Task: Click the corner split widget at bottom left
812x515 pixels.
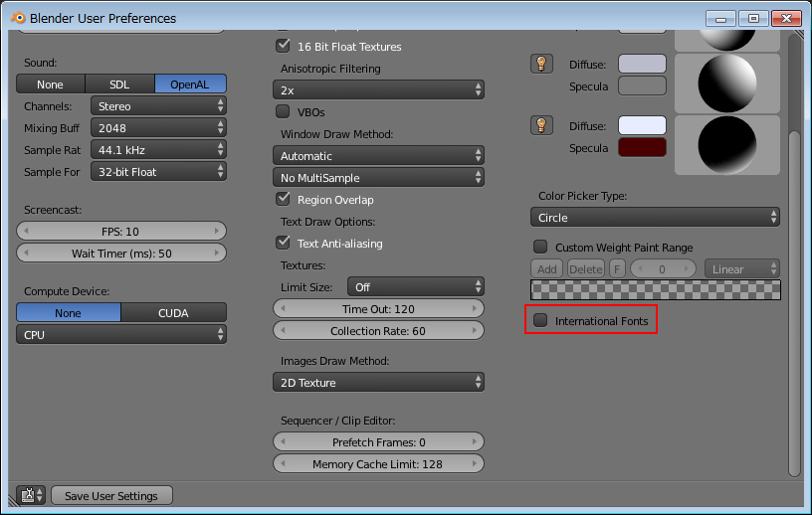Action: 13,501
